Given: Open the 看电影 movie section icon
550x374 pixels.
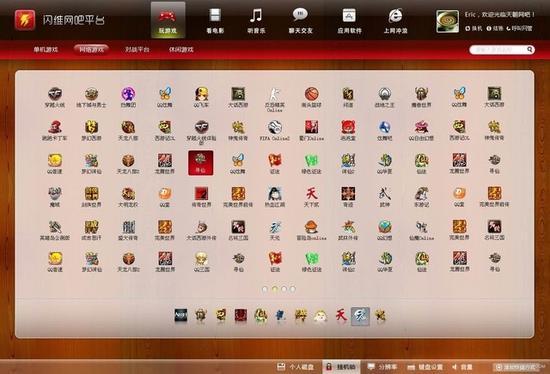Looking at the screenshot, I should pos(215,20).
